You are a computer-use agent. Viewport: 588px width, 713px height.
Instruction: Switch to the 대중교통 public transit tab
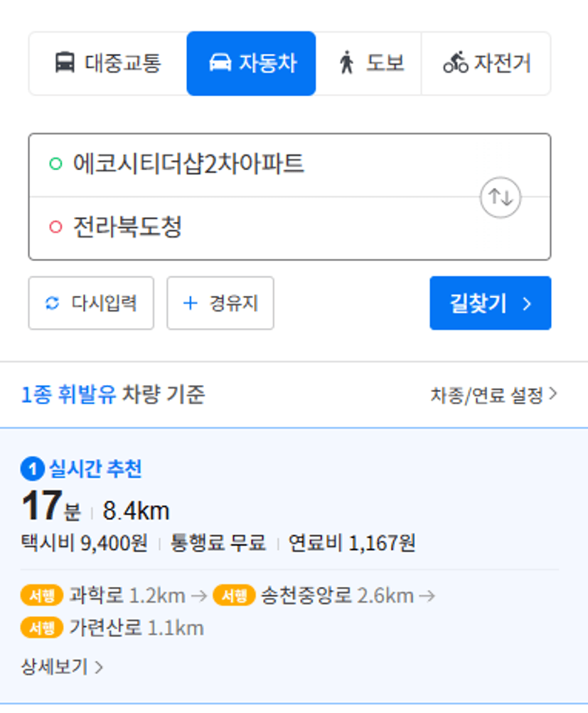click(107, 63)
